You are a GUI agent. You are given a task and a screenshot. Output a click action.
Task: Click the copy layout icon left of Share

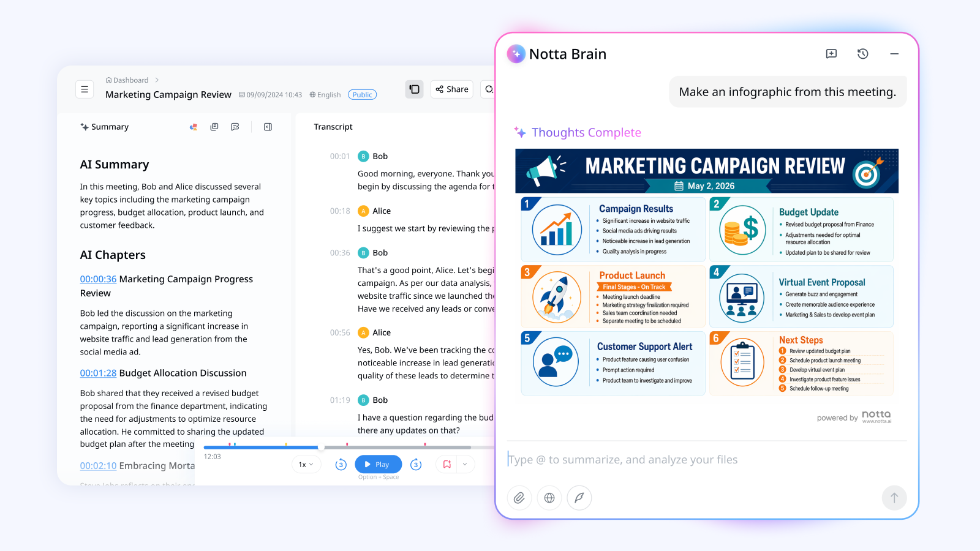pyautogui.click(x=414, y=89)
